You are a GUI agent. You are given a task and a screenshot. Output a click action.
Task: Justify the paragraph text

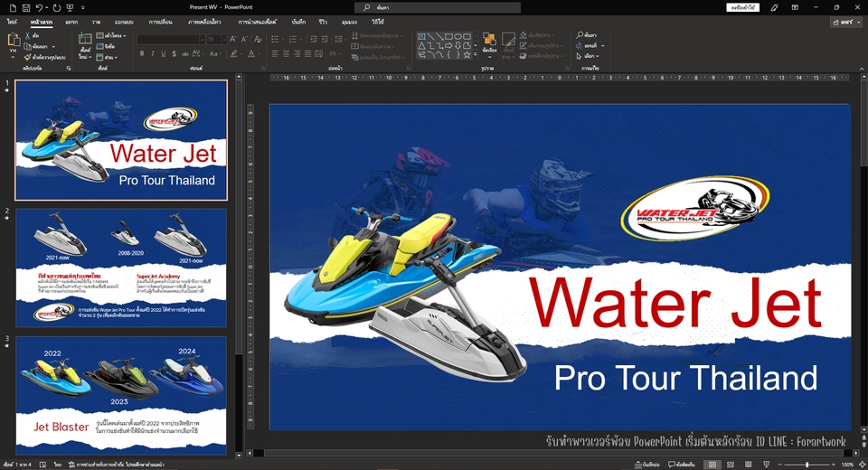click(x=307, y=53)
